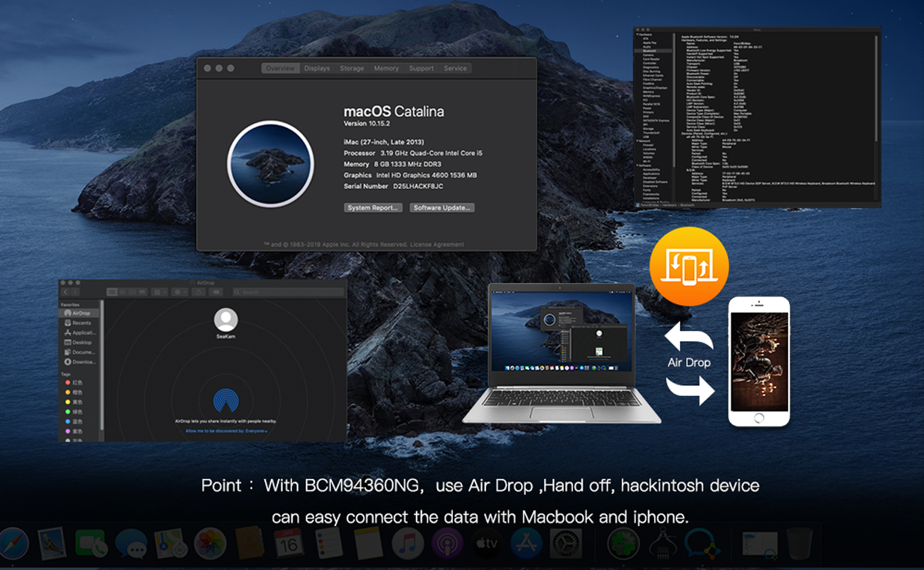
Task: Switch to the Support tab
Action: pos(421,68)
